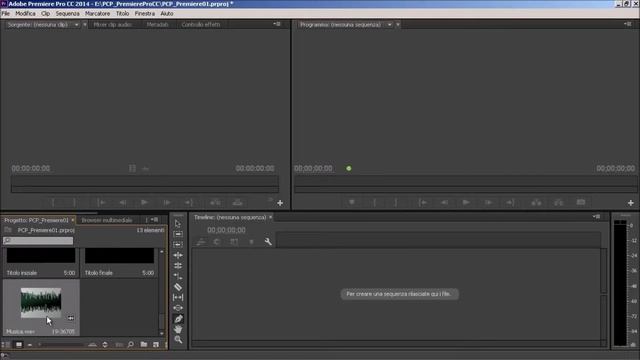This screenshot has height=360, width=640.
Task: Go to In point in Source monitor
Action: point(102,202)
